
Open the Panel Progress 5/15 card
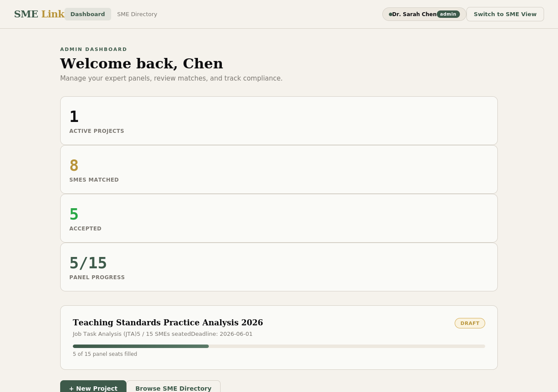(279, 267)
